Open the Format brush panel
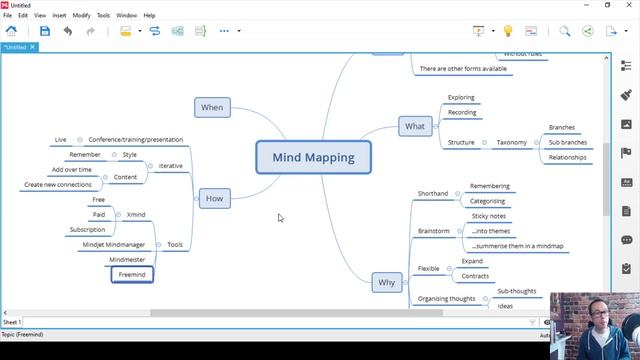This screenshot has width=640, height=360. click(x=626, y=95)
